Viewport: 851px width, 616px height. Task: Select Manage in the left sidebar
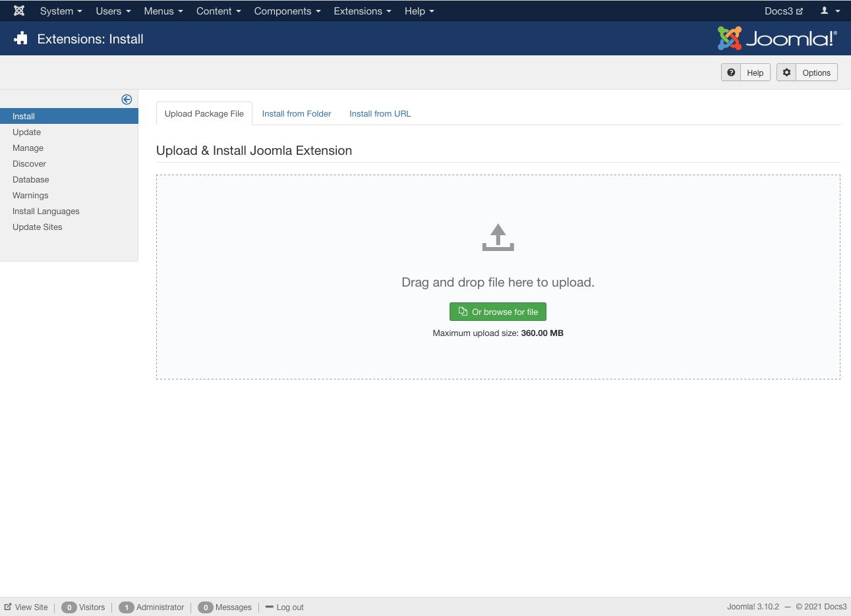28,148
